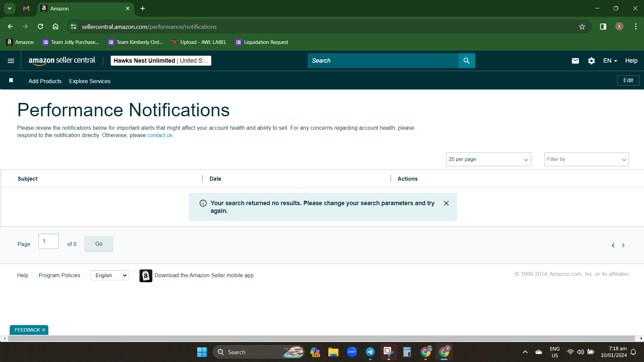Open the tab search dropdown arrow
Viewport: 644px width, 362px height.
click(9, 8)
